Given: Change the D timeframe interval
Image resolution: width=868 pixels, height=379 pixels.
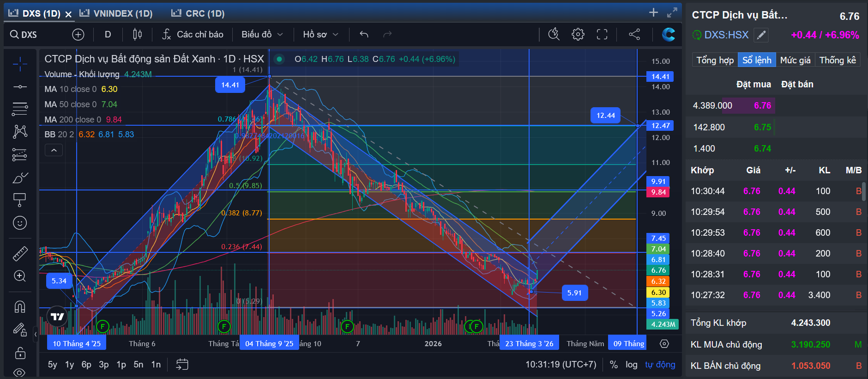Looking at the screenshot, I should [108, 34].
